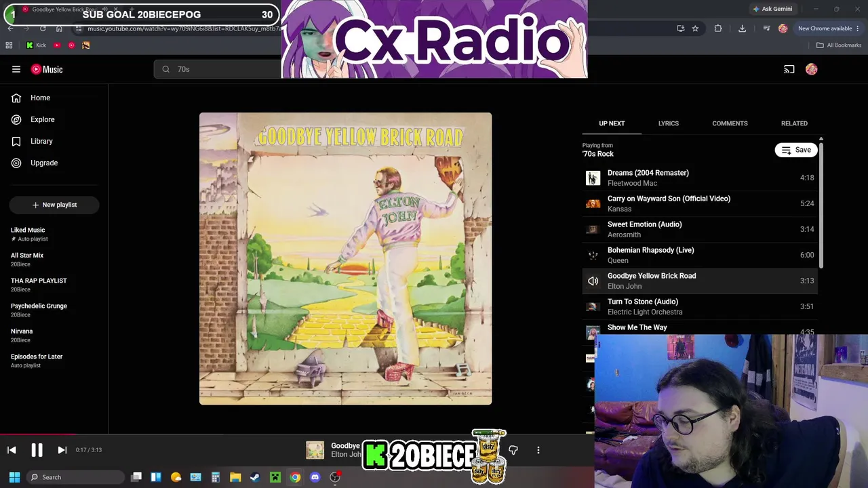Viewport: 868px width, 488px height.
Task: Switch to the Up Next tab
Action: click(x=612, y=123)
